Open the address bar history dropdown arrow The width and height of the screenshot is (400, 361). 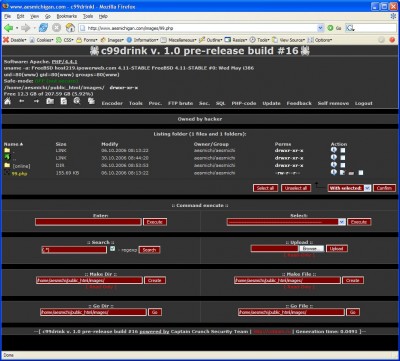[x=321, y=28]
